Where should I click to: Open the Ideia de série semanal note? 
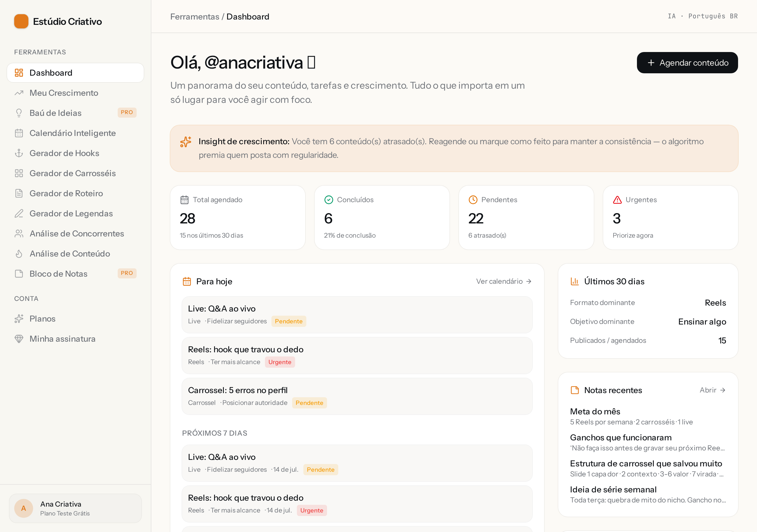click(x=648, y=495)
